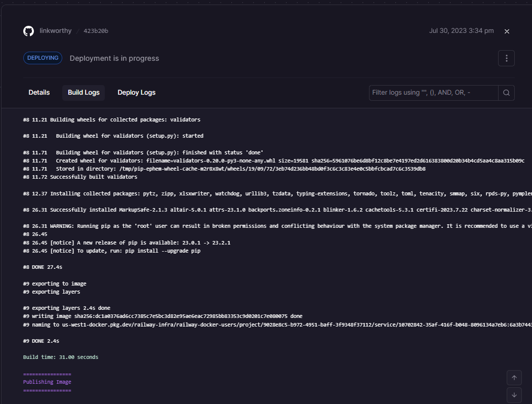Click the 'Deployment is in progress' text
Screen dimensions: 532x404
coord(114,58)
